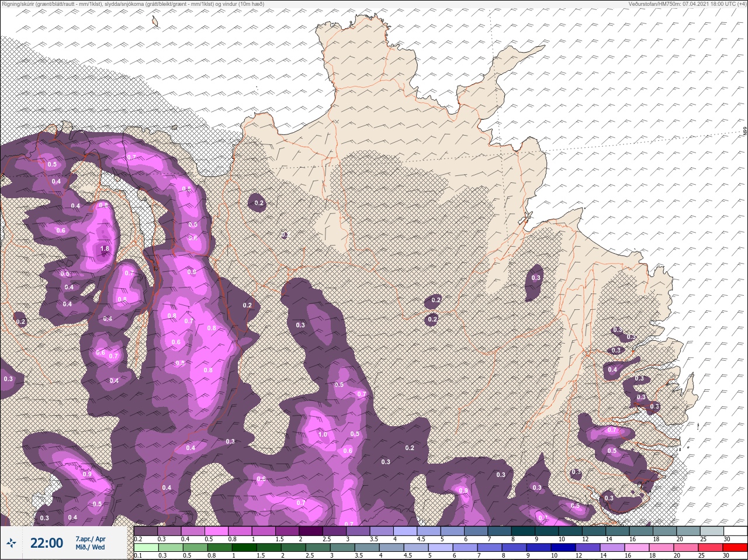The image size is (748, 560).
Task: Click the '12' label under the lower legend row
Action: click(x=579, y=555)
